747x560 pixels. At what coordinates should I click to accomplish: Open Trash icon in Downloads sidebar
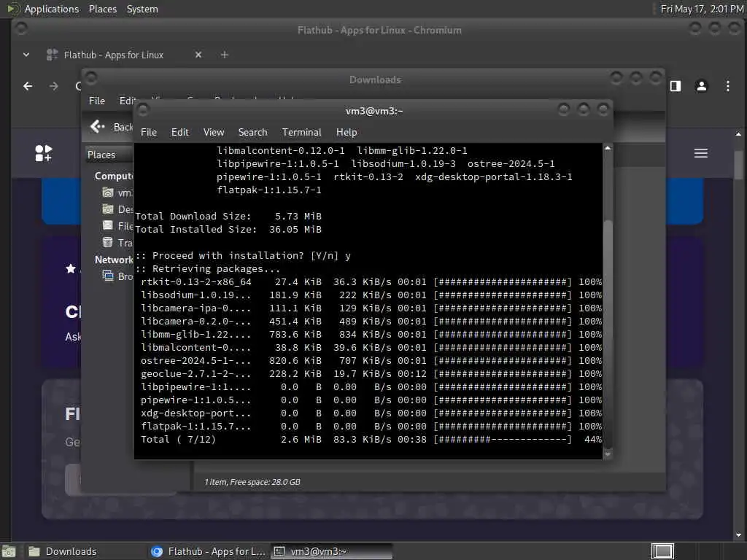(x=108, y=242)
